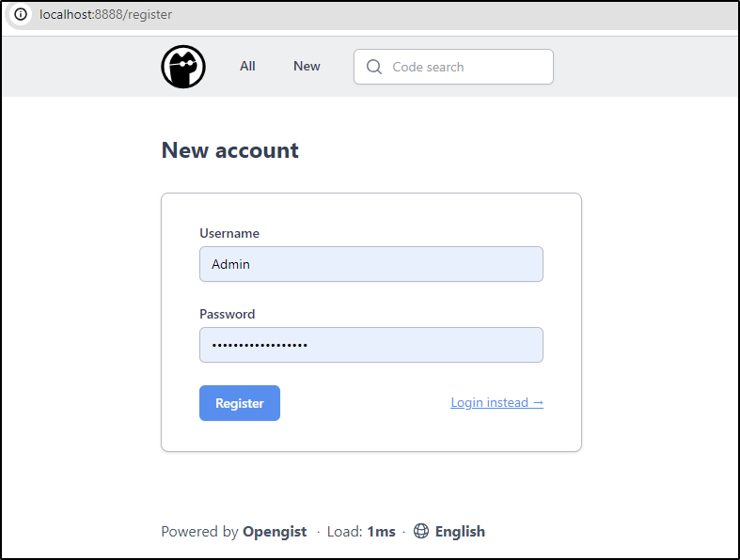
Task: Go to the All gists menu item
Action: point(247,66)
